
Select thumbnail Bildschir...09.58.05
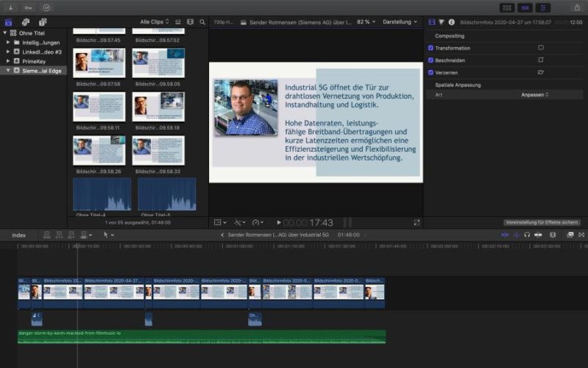click(x=158, y=63)
